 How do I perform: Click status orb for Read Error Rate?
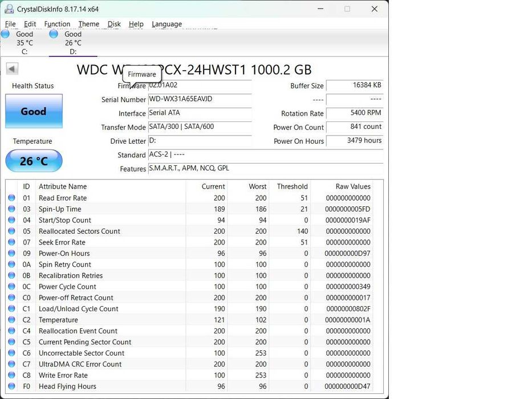pyautogui.click(x=11, y=197)
